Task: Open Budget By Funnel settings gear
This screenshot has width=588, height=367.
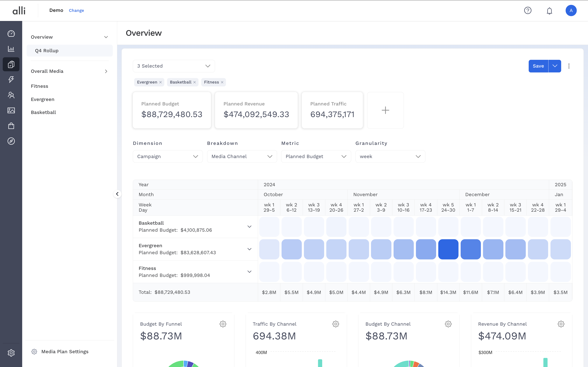Action: coord(223,324)
